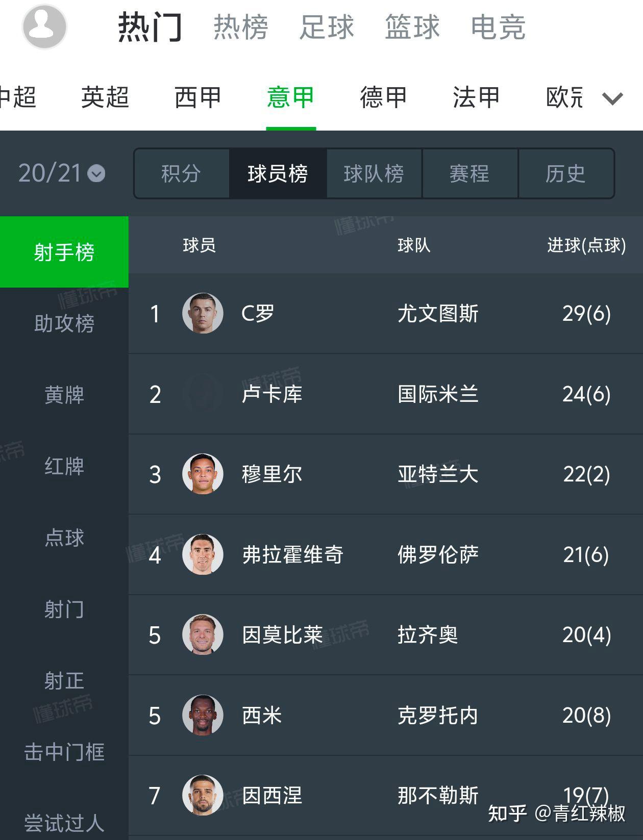Screen dimensions: 643x840
Task: Open team 尤文图斯 link
Action: pyautogui.click(x=438, y=313)
